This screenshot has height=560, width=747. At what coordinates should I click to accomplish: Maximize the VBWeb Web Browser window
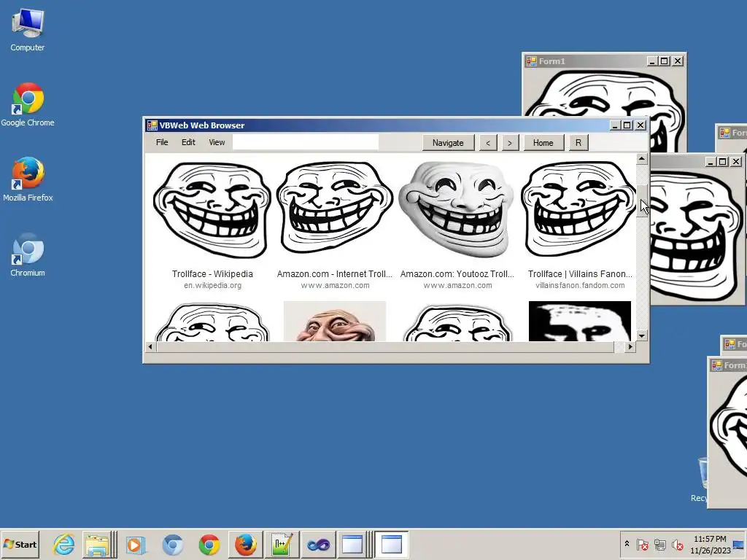(627, 125)
